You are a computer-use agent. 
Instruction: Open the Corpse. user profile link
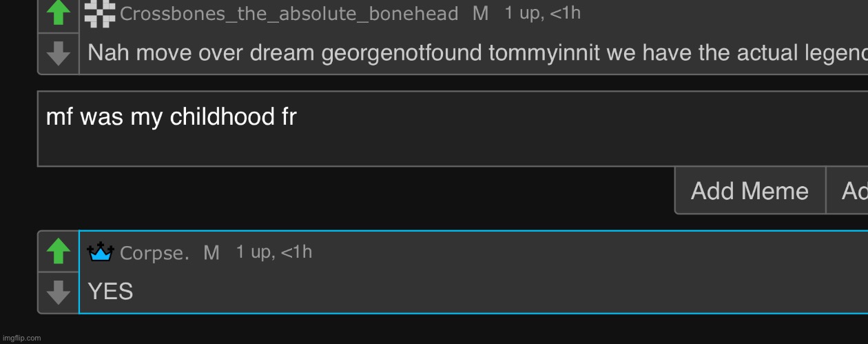click(x=154, y=253)
